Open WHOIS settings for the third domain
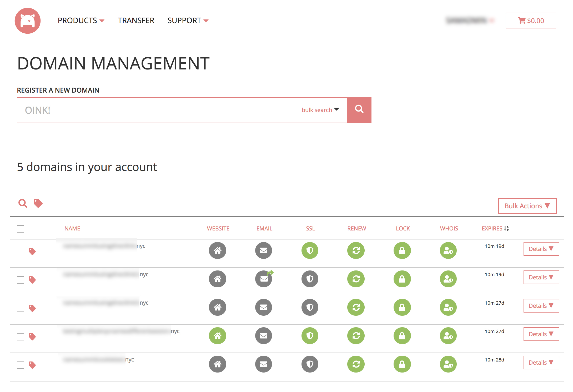573x392 pixels. 448,307
